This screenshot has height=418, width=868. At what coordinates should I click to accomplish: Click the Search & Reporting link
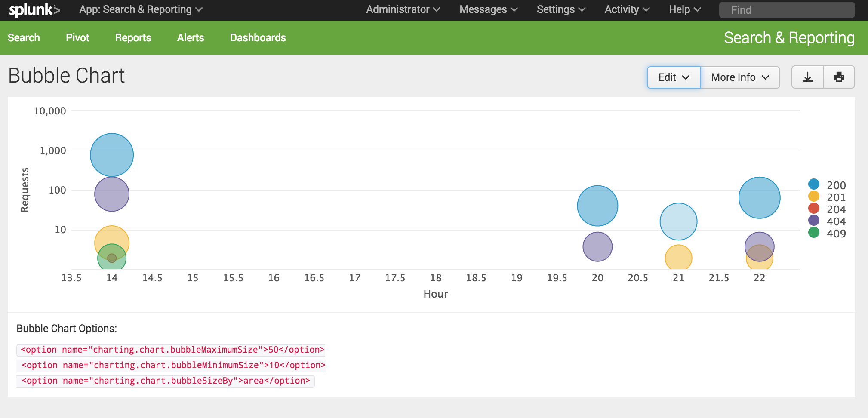(789, 38)
